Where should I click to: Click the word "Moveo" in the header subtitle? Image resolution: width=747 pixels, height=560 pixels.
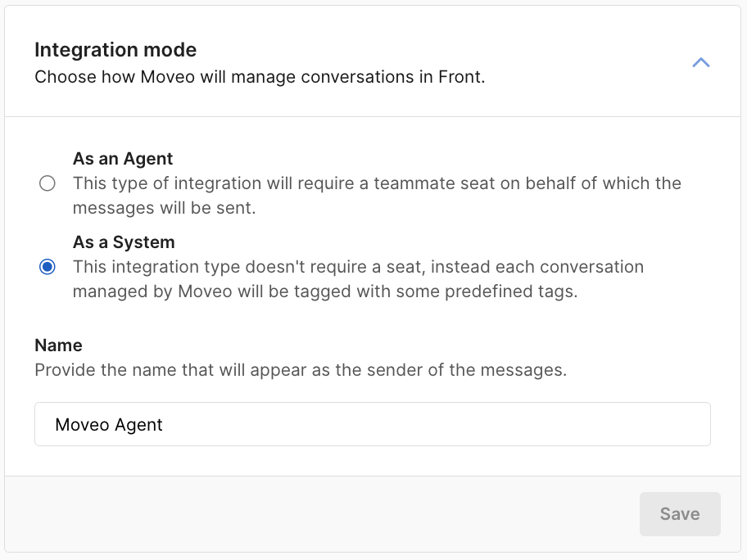pos(156,79)
